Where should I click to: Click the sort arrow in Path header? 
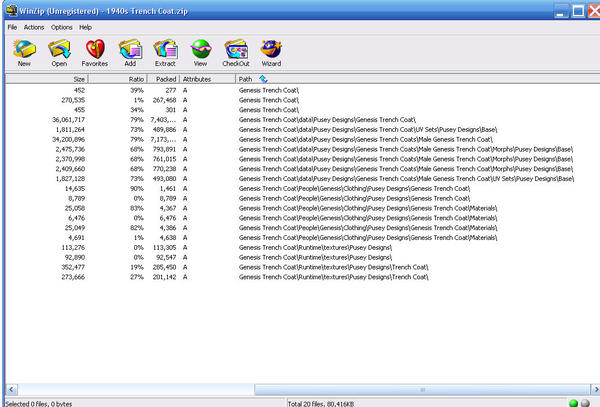(263, 79)
